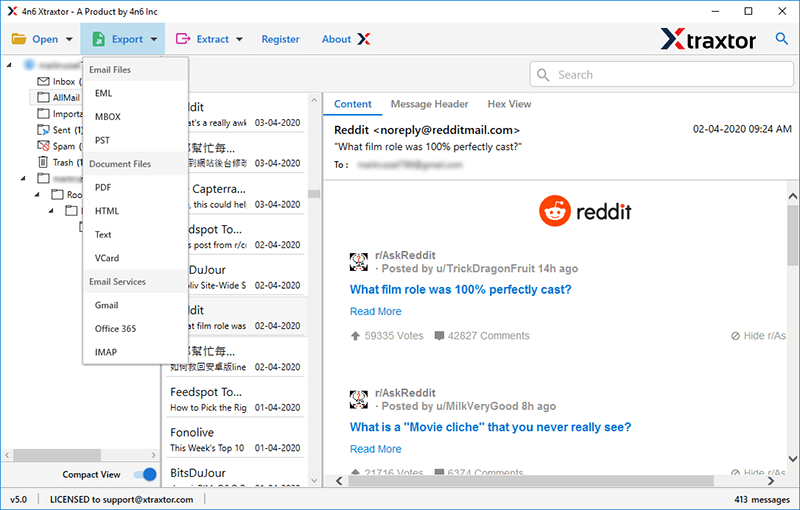This screenshot has width=800, height=510.
Task: Click the Register button
Action: click(280, 39)
